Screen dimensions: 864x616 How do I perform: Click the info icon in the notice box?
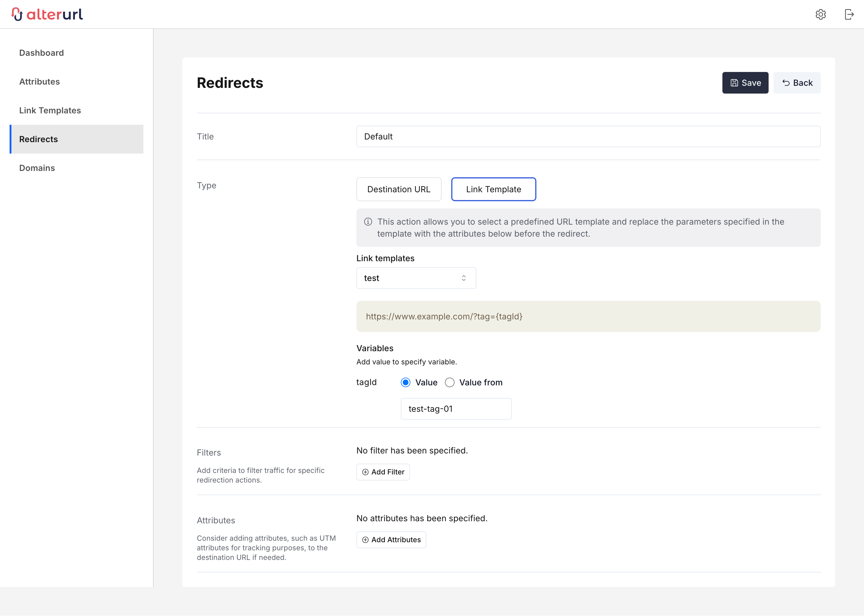tap(368, 222)
